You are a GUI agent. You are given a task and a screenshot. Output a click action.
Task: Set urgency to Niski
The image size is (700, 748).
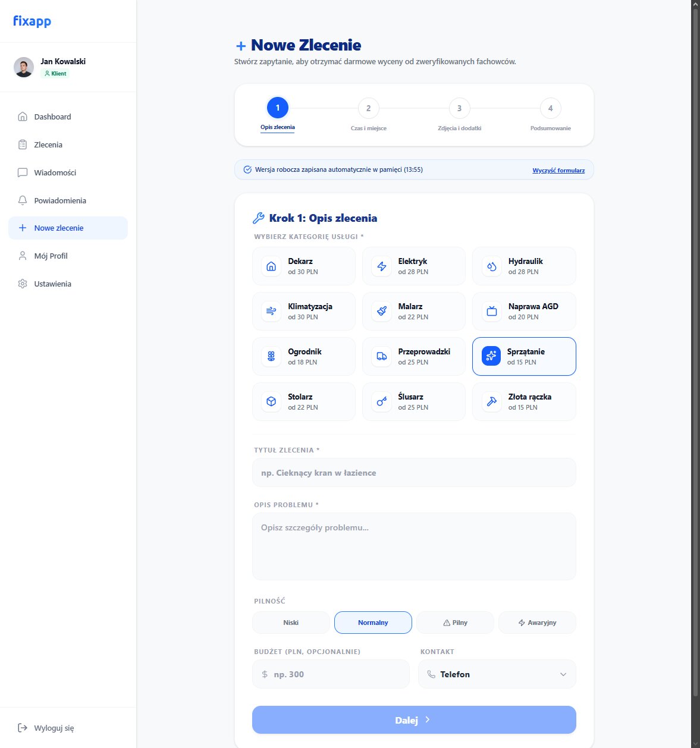291,623
